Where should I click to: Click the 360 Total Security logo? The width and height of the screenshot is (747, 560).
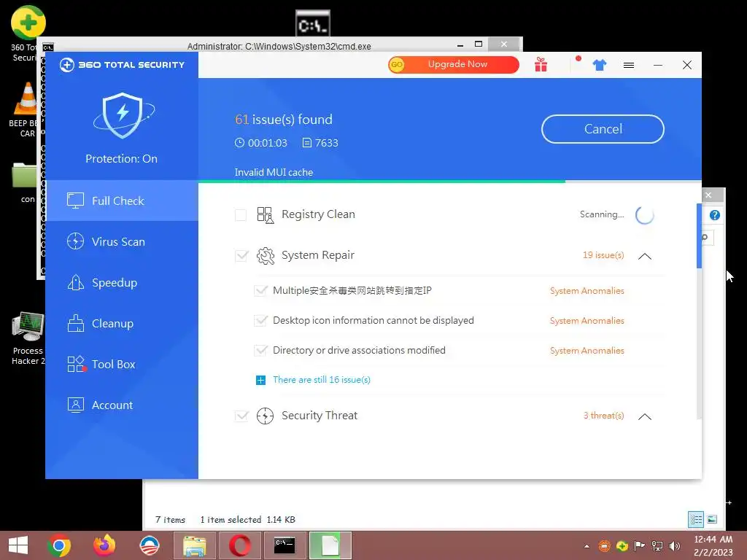(122, 65)
